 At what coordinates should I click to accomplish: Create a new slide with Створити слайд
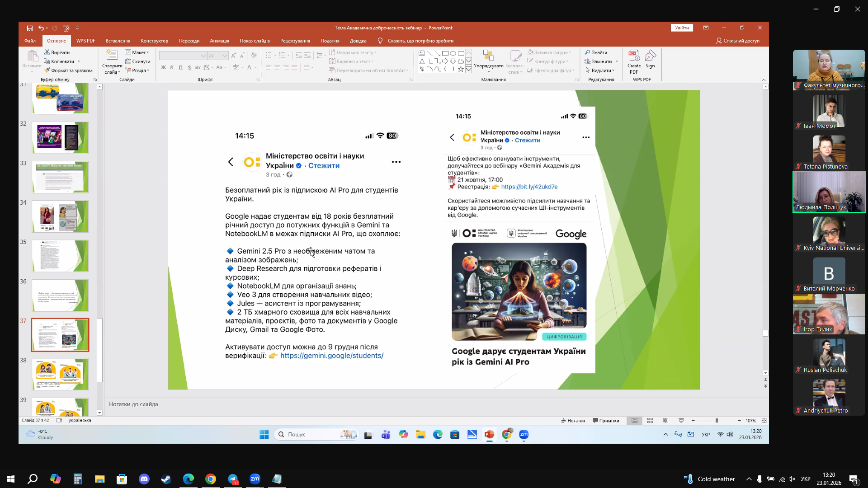[112, 62]
